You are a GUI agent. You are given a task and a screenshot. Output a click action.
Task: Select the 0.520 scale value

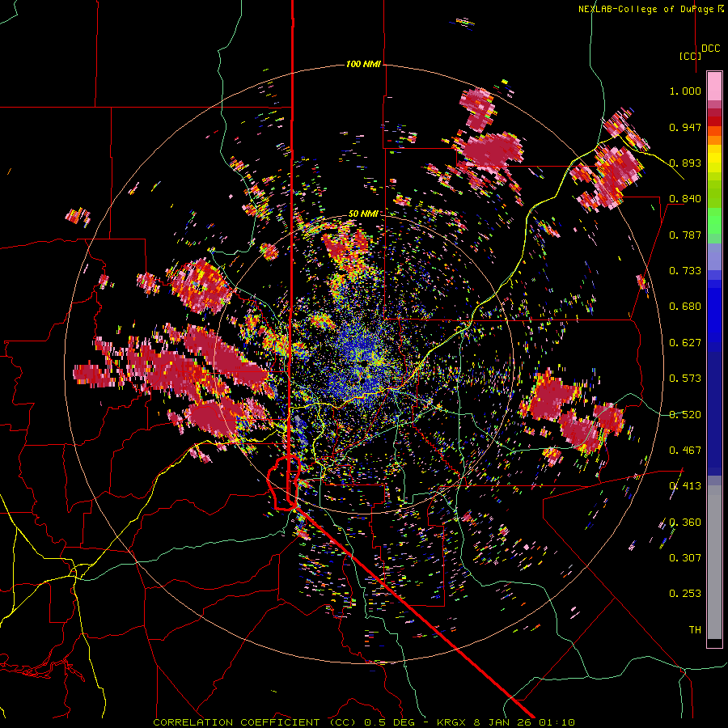pyautogui.click(x=685, y=415)
